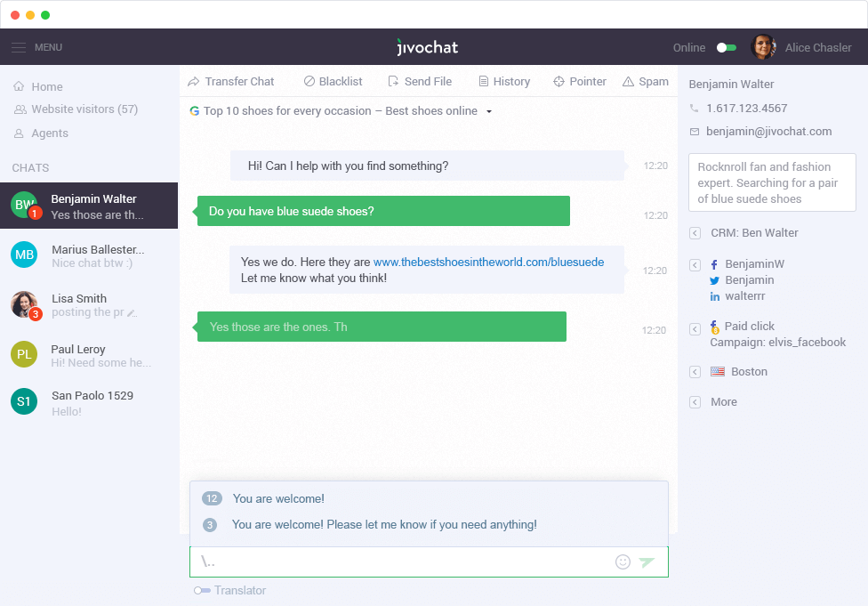Enable the Translator toggle
The width and height of the screenshot is (868, 606).
[x=202, y=590]
